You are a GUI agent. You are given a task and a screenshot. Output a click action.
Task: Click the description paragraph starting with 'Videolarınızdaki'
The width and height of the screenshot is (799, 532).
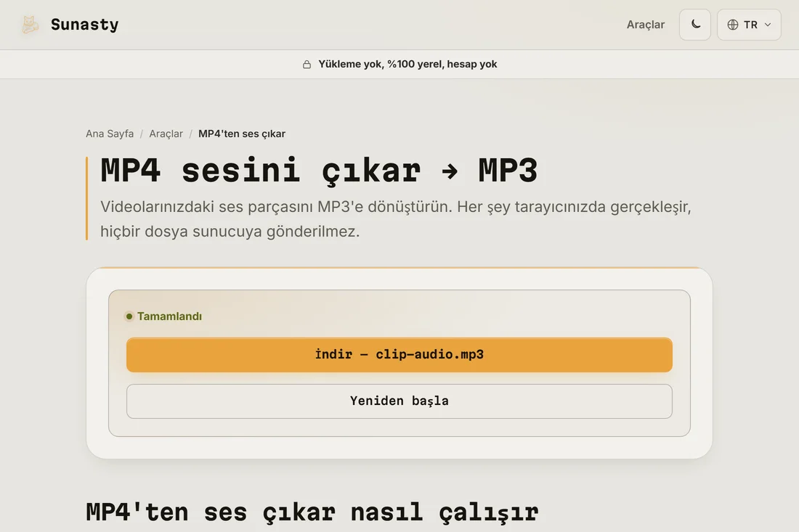[x=395, y=219]
